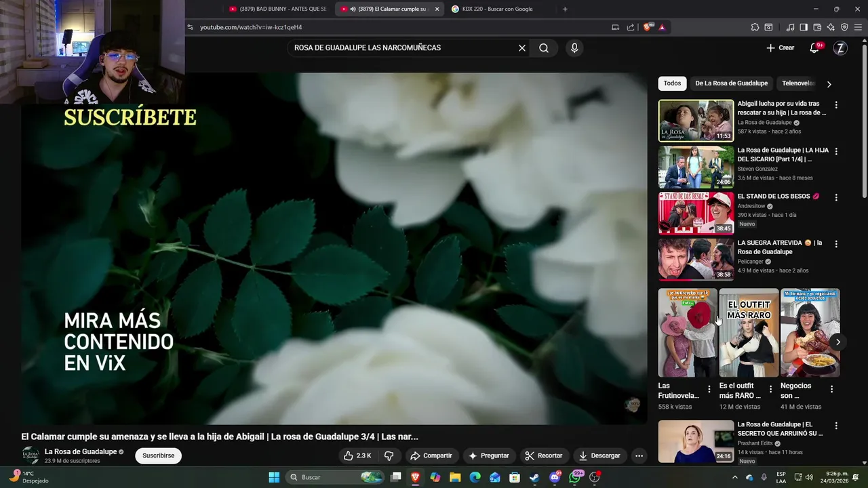This screenshot has height=488, width=868.
Task: Open the media control music note icon
Action: pos(790,27)
